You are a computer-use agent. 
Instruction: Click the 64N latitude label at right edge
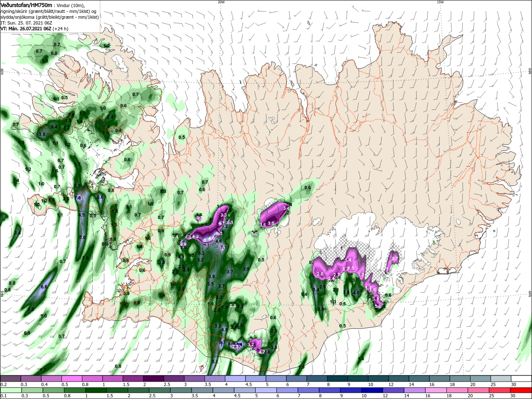pyautogui.click(x=530, y=293)
